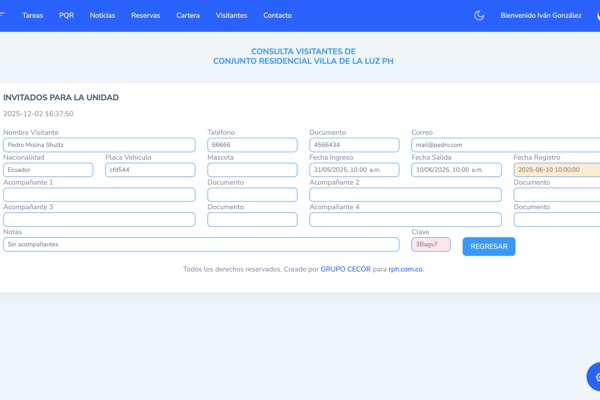Select Reservas in the top navigation
The height and width of the screenshot is (400, 600).
pyautogui.click(x=145, y=15)
